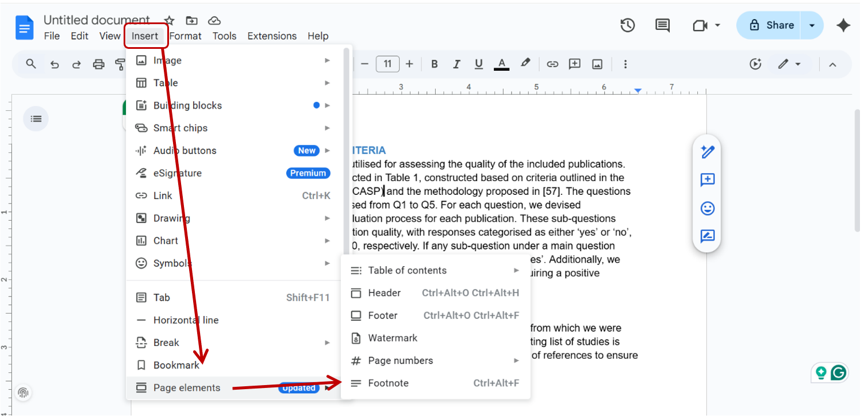Expand the Page numbers submenu
Screen dimensions: 868x419
(x=515, y=360)
